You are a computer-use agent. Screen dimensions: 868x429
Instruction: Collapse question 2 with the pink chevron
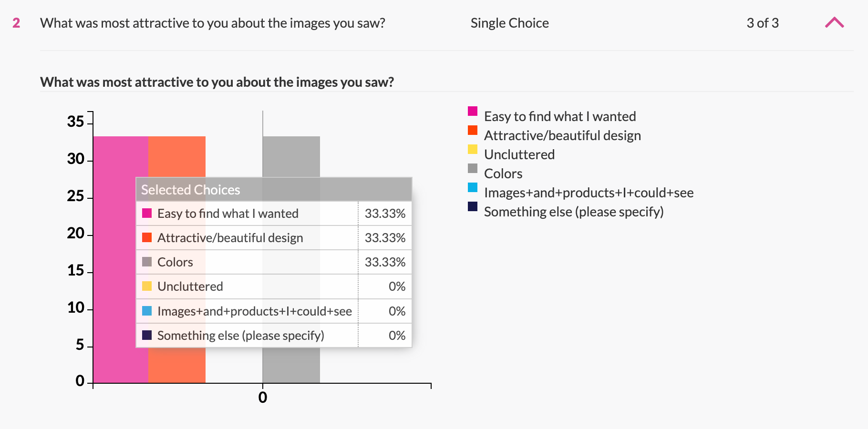(x=834, y=22)
